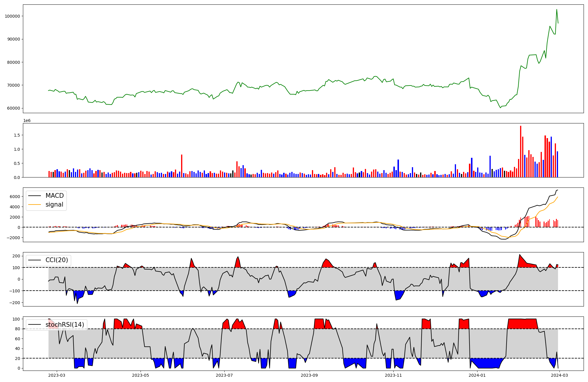This screenshot has height=382, width=588.
Task: Click the 2023-11 date tick label
Action: click(x=393, y=375)
